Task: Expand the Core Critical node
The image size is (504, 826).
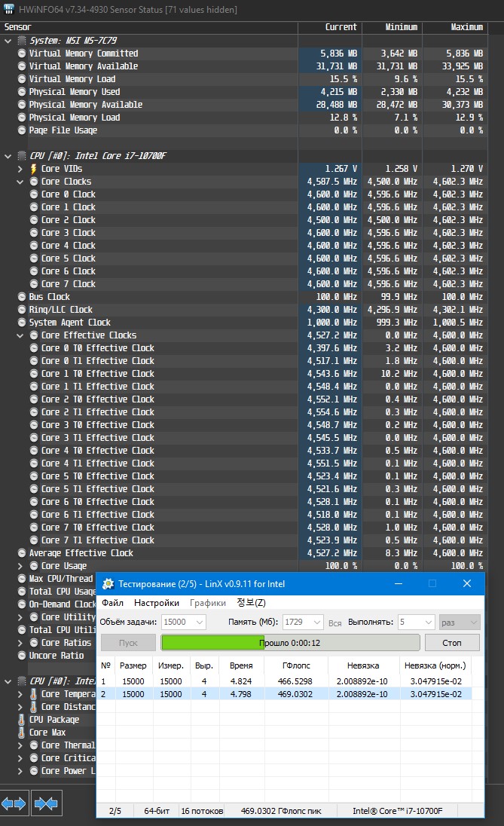Action: pos(20,758)
